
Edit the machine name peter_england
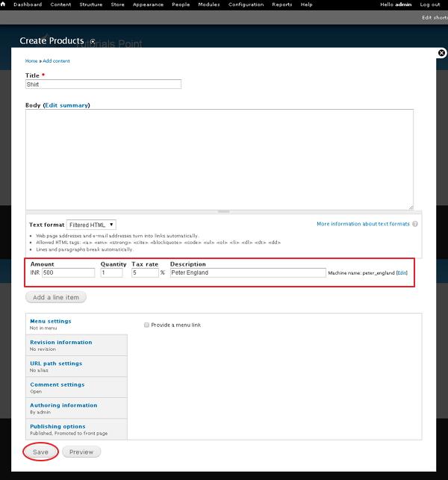pos(402,273)
